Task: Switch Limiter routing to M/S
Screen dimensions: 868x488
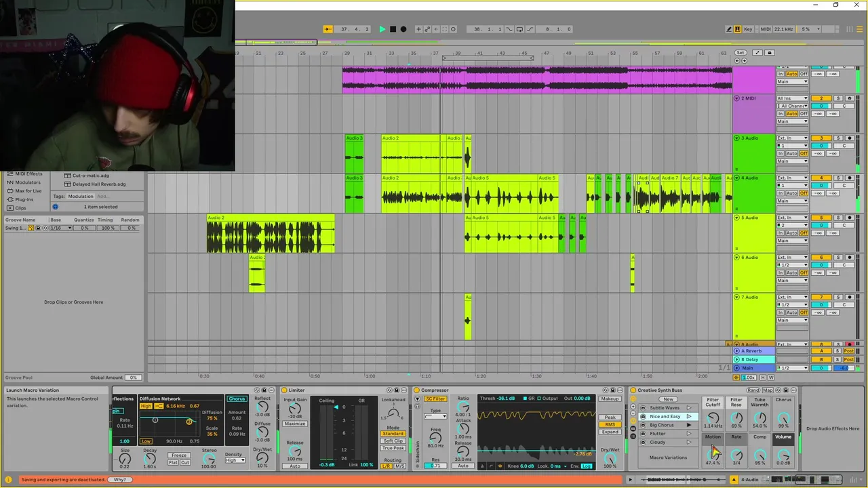Action: tap(399, 466)
